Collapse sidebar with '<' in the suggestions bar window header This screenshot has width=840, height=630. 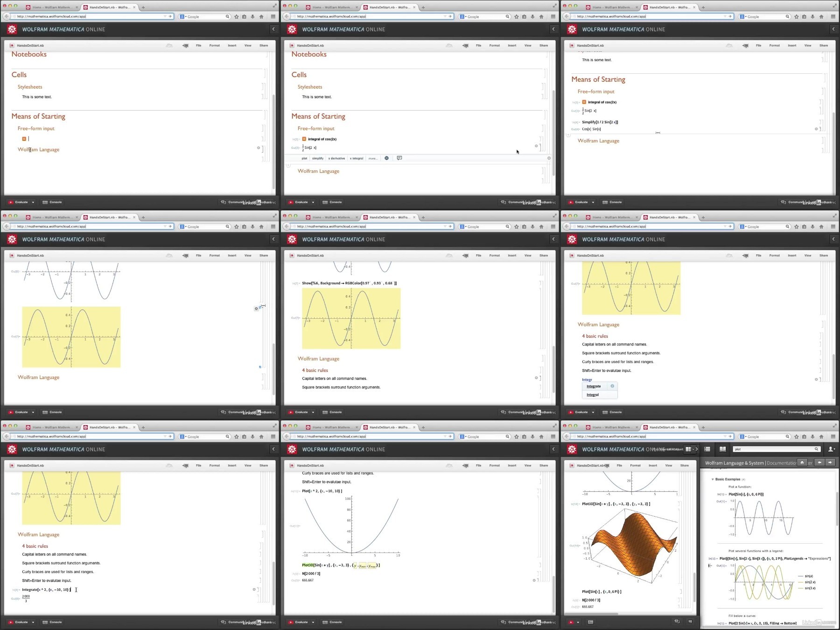pos(553,29)
